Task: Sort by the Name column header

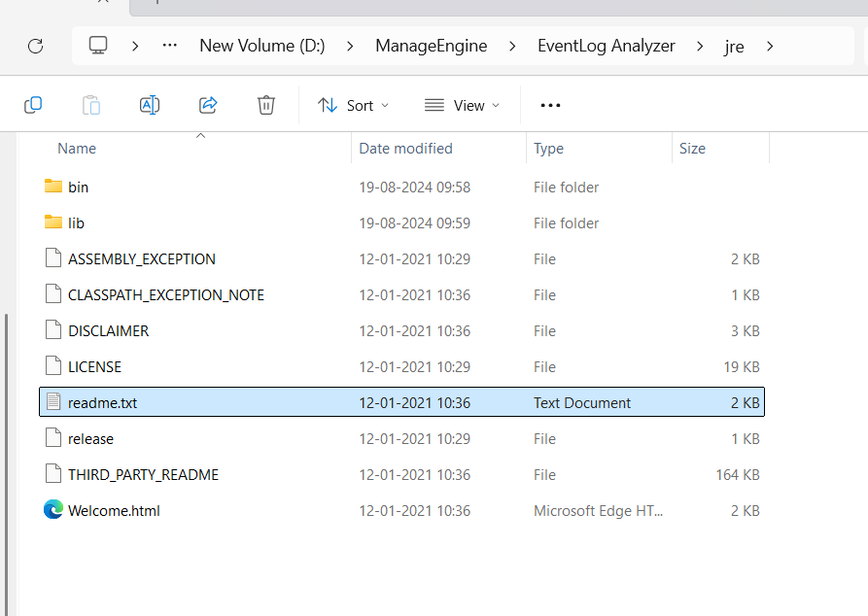Action: (x=77, y=149)
